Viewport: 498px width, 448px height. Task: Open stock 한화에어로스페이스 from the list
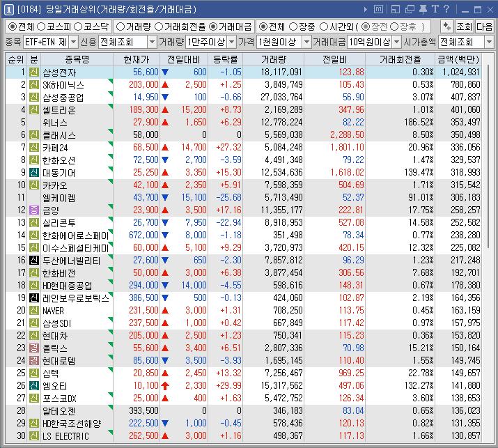click(x=76, y=235)
